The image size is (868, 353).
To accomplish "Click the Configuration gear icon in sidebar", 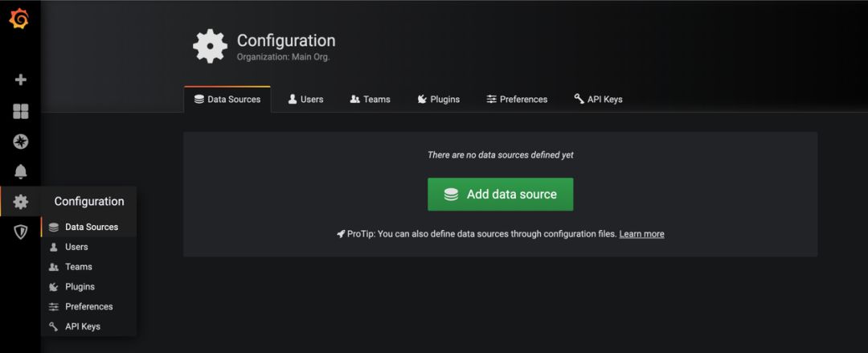I will [20, 202].
